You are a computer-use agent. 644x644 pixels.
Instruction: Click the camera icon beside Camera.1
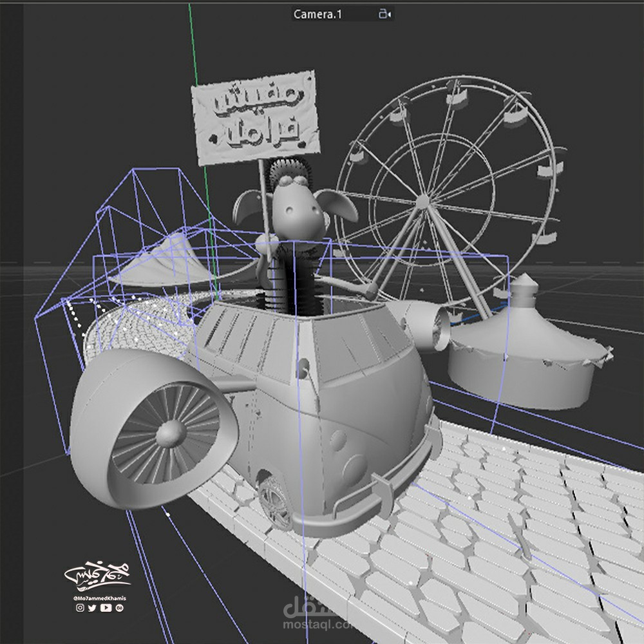coord(385,14)
